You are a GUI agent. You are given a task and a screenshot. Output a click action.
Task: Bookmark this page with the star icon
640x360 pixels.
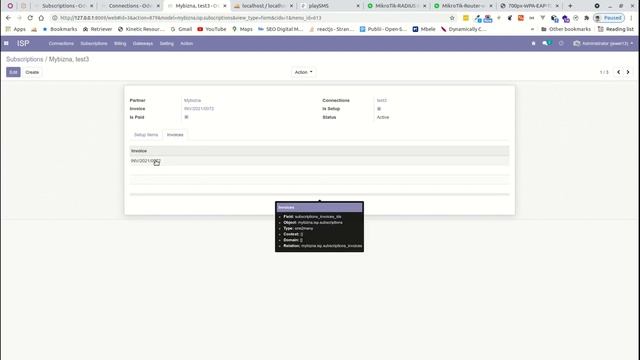pyautogui.click(x=452, y=18)
